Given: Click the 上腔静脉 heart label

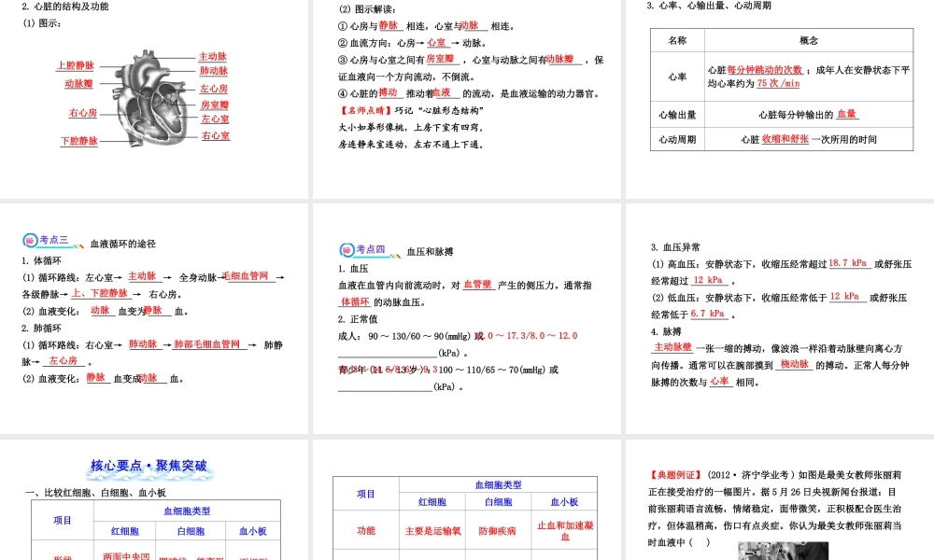Looking at the screenshot, I should pos(75,65).
